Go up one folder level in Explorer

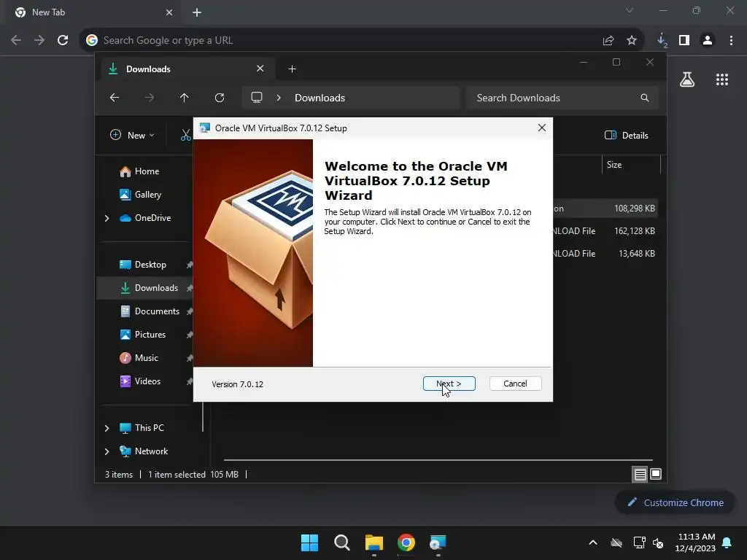pos(185,98)
